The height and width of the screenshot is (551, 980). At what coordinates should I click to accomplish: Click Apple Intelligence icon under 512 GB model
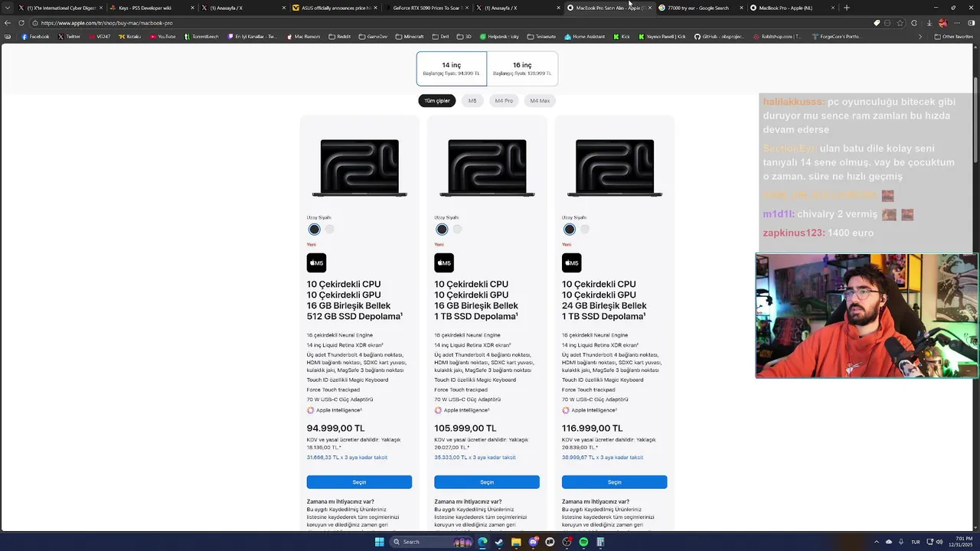[x=310, y=410]
